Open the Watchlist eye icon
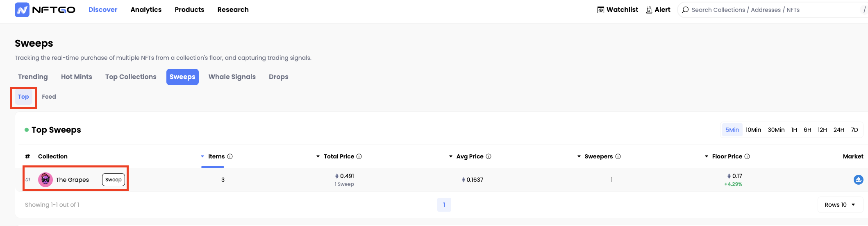Viewport: 868px width, 226px height. [601, 10]
